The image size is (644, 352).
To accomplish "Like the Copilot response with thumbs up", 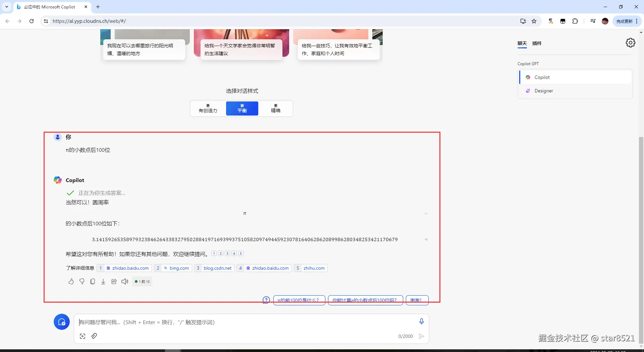I will pos(71,281).
